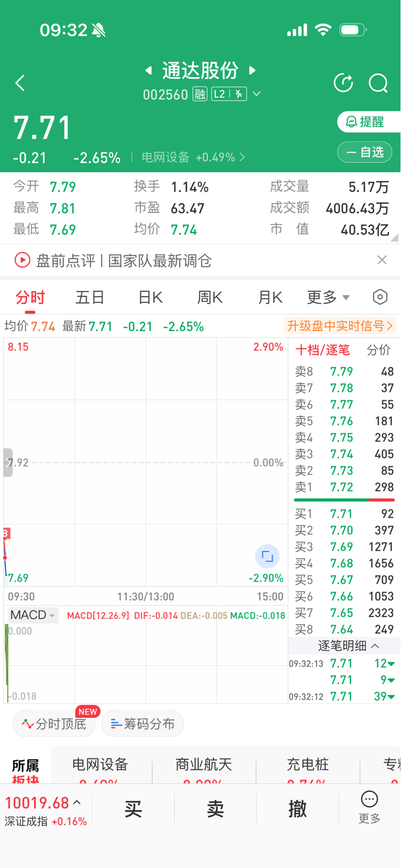Remove from watchlist via 自选 button
This screenshot has height=868, width=401.
[365, 152]
